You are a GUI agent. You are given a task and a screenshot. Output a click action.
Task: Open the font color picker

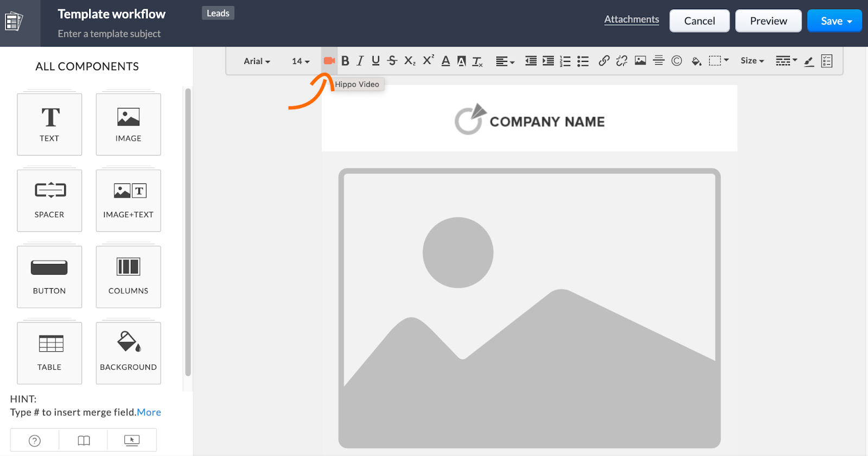[x=445, y=61]
